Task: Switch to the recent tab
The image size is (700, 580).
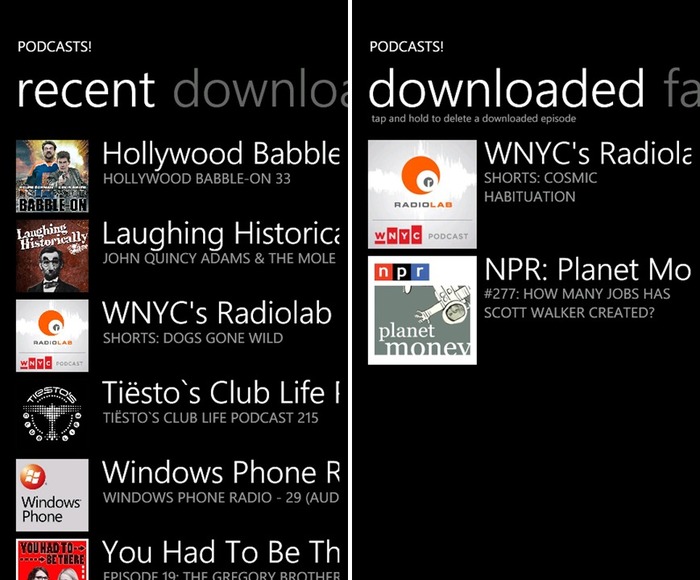Action: tap(86, 90)
